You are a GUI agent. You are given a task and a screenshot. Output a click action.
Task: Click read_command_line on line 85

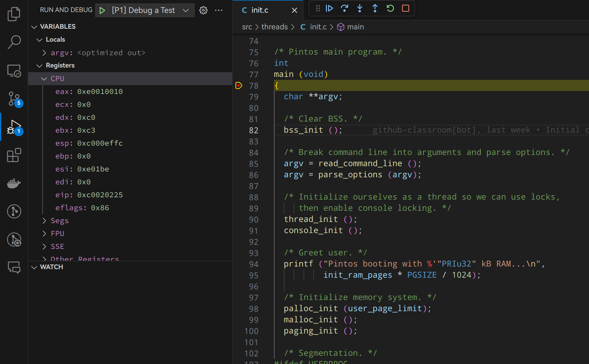[x=360, y=164]
